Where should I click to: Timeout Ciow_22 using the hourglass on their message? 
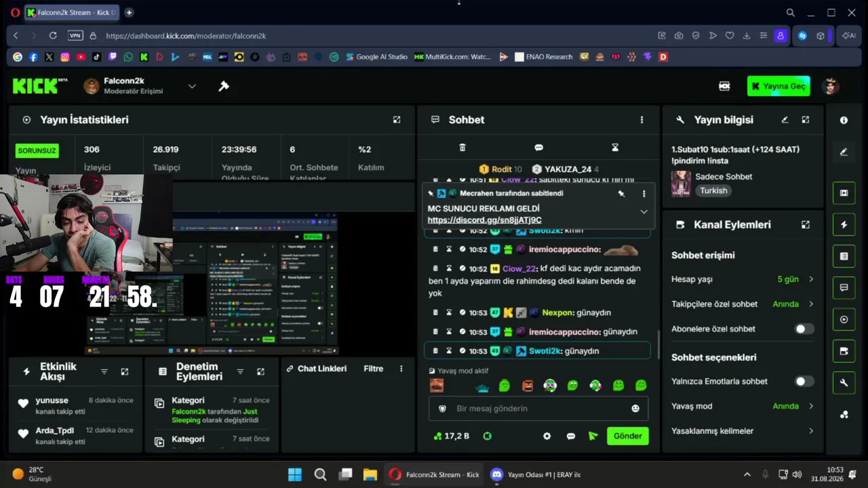coord(449,268)
